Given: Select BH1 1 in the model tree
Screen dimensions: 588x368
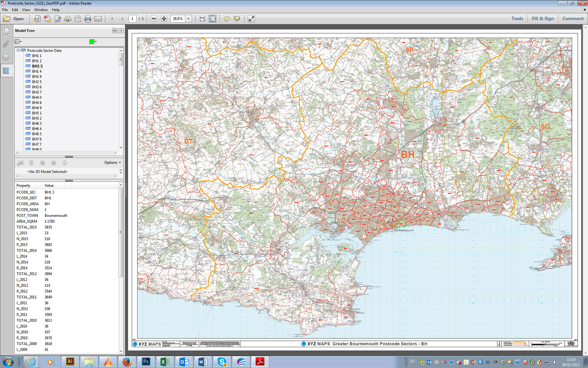Looking at the screenshot, I should 36,56.
